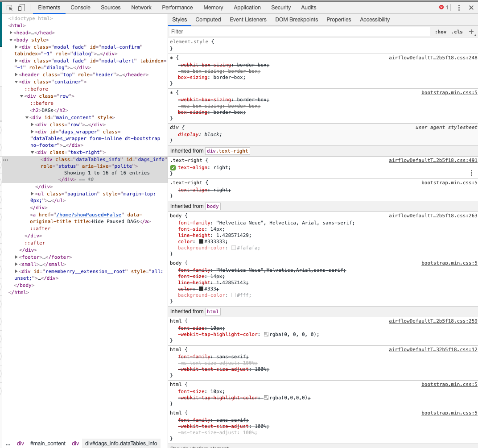Image resolution: width=478 pixels, height=448 pixels.
Task: Click the #fff background-color swatch
Action: click(234, 295)
